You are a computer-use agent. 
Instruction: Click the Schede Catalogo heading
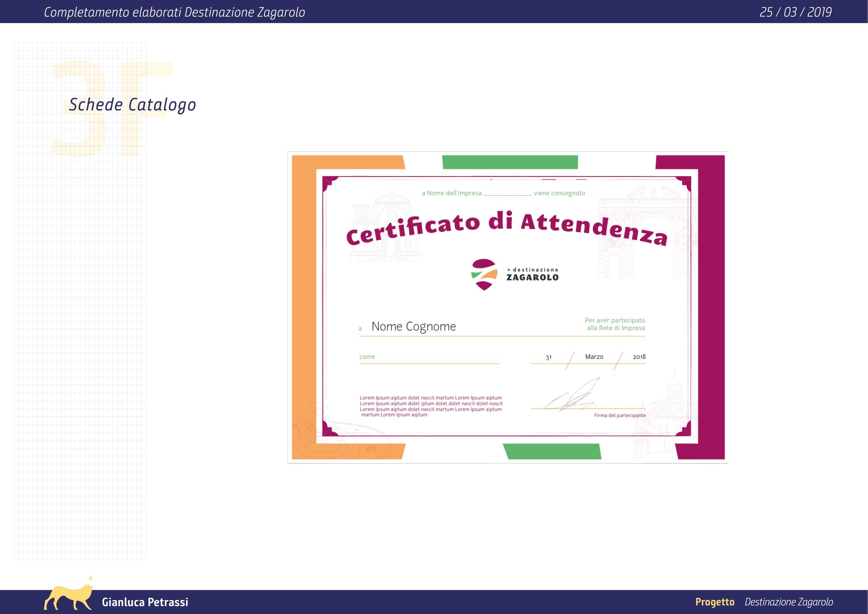point(132,105)
